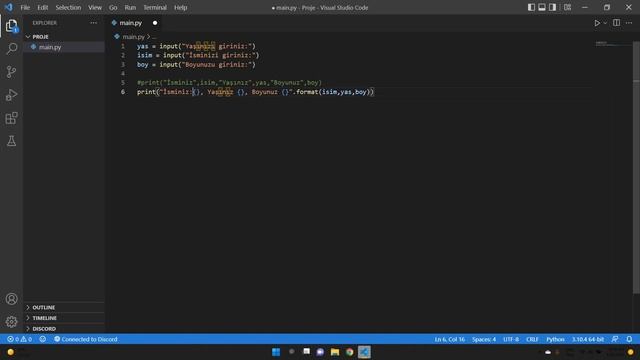640x360 pixels.
Task: Open errors and warnings problems count
Action: [20, 339]
